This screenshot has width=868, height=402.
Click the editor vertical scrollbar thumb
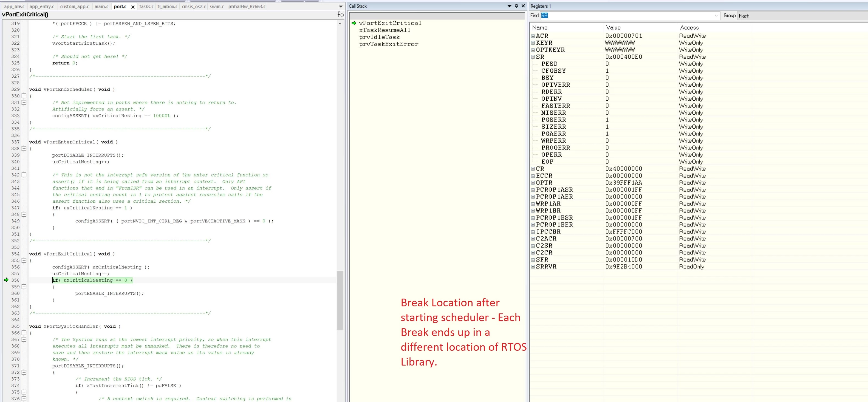[x=340, y=300]
